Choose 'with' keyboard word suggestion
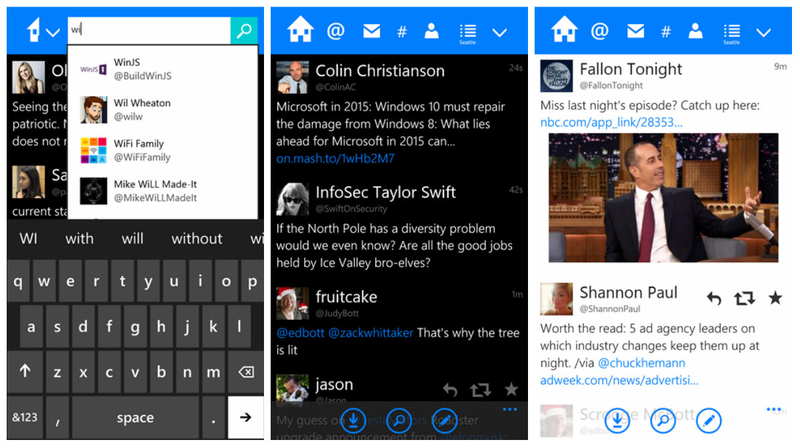 click(80, 238)
